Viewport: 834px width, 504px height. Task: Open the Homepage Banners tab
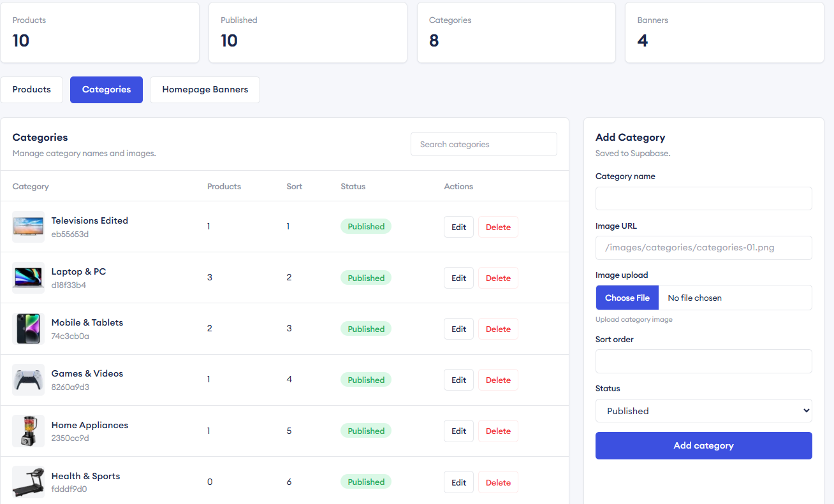(205, 90)
